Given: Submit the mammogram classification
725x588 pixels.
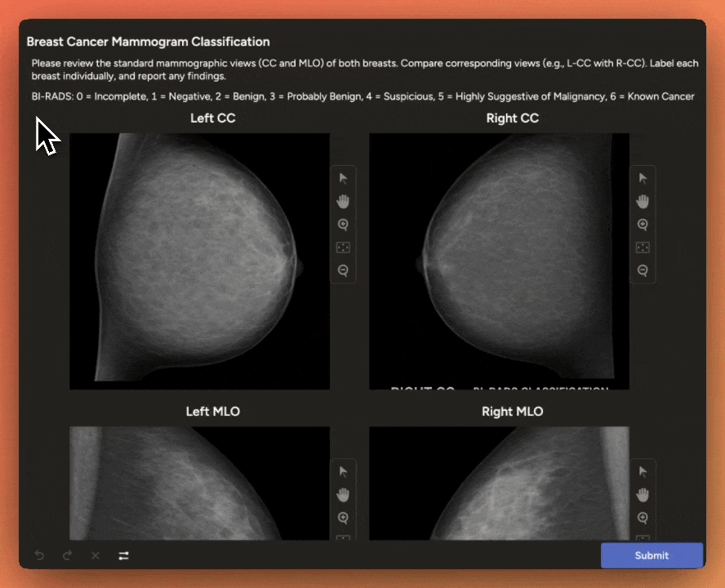Looking at the screenshot, I should 652,555.
